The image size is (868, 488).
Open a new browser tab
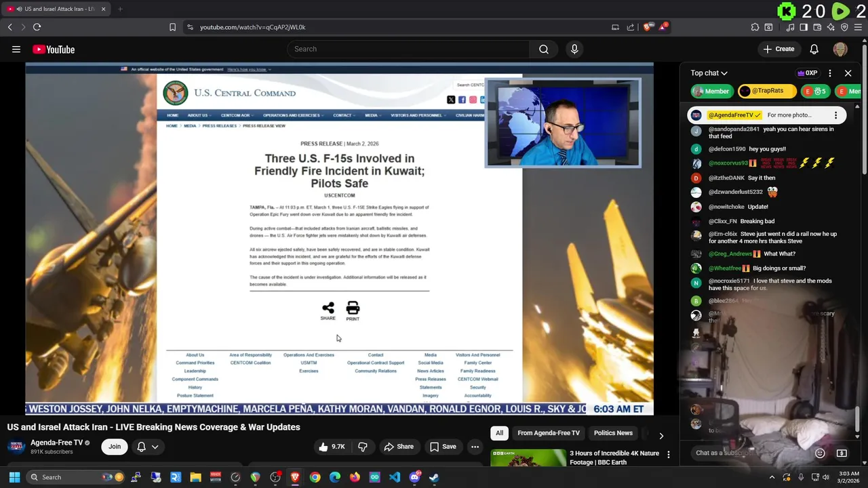tap(120, 9)
